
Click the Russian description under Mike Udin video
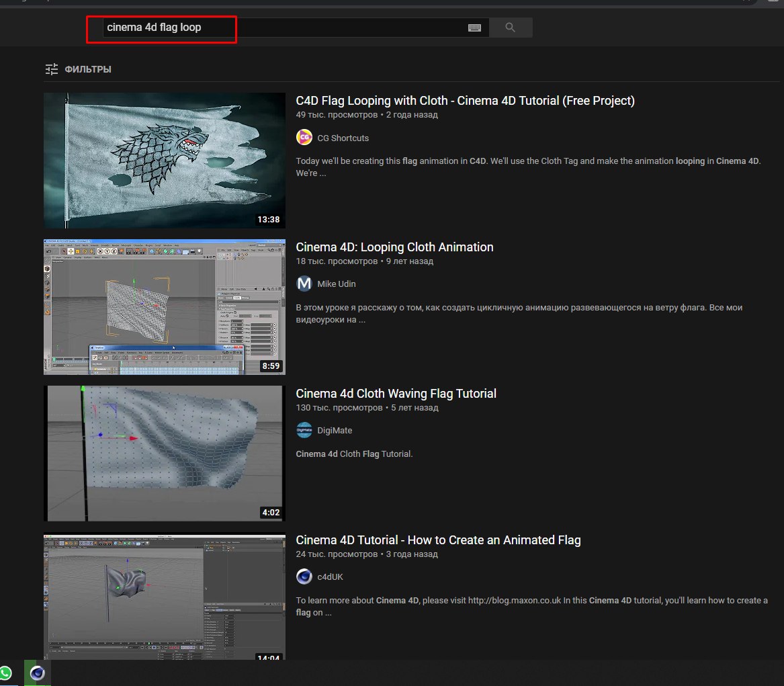[519, 314]
